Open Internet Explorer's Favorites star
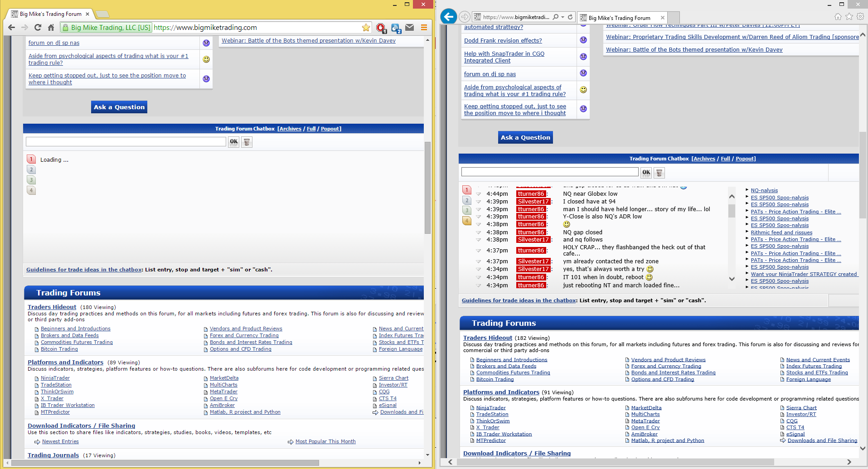The height and width of the screenshot is (469, 868). [x=849, y=17]
